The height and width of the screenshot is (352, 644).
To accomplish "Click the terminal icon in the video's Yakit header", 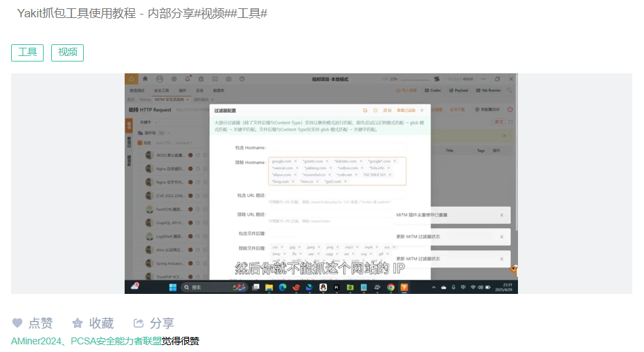I will (x=215, y=79).
